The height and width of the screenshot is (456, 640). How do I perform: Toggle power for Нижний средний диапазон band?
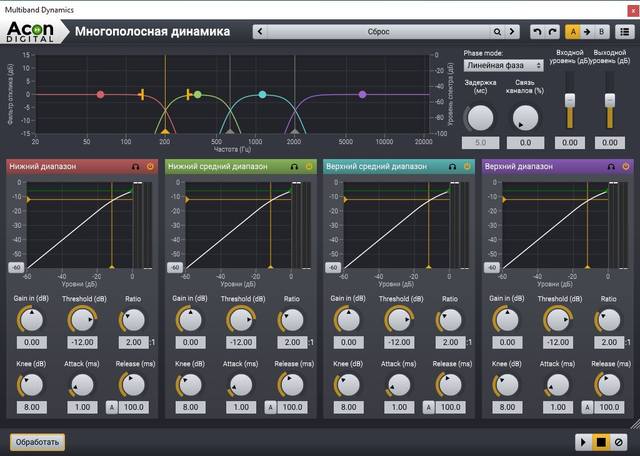click(309, 167)
